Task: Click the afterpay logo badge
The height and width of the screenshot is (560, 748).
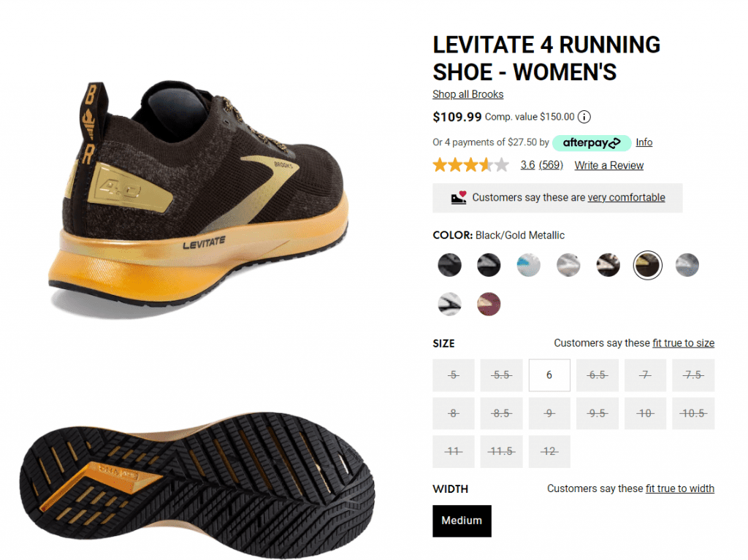Action: click(x=592, y=142)
